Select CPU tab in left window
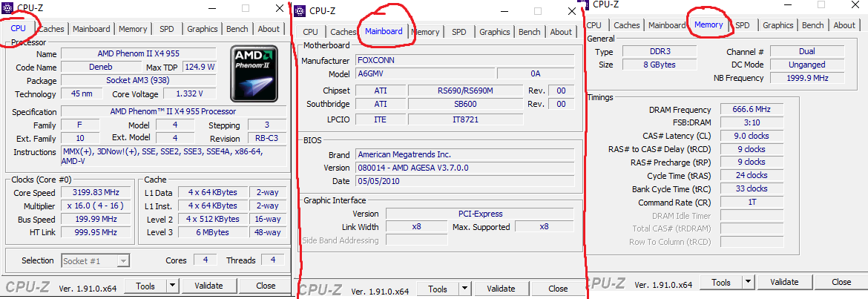 (x=19, y=29)
